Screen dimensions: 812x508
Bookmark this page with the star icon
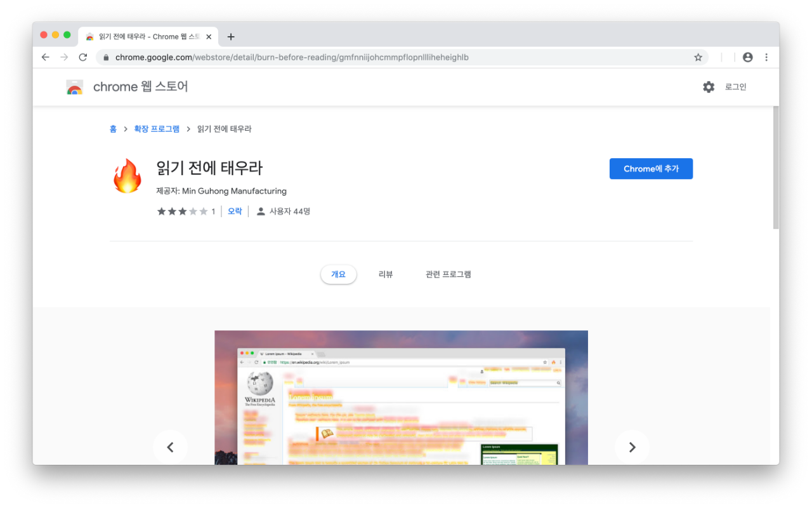click(x=698, y=57)
